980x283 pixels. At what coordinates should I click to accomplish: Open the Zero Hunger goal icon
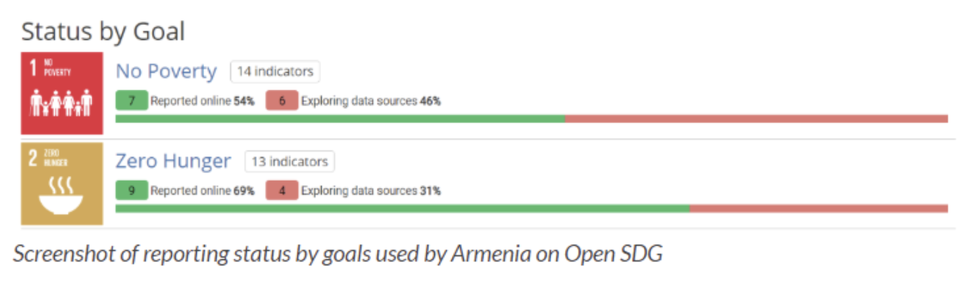(x=62, y=184)
